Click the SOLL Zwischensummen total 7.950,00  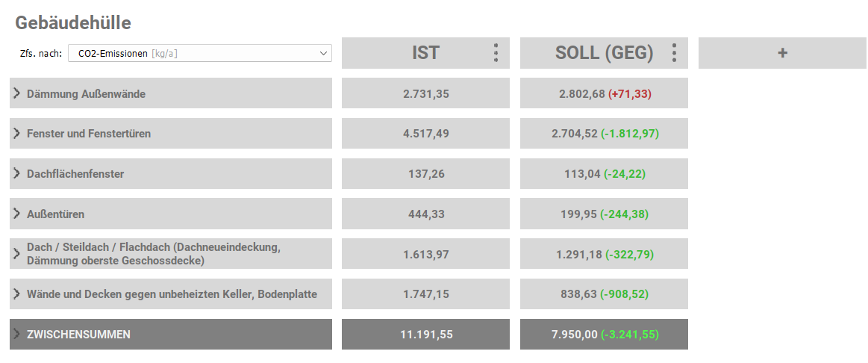coord(574,335)
